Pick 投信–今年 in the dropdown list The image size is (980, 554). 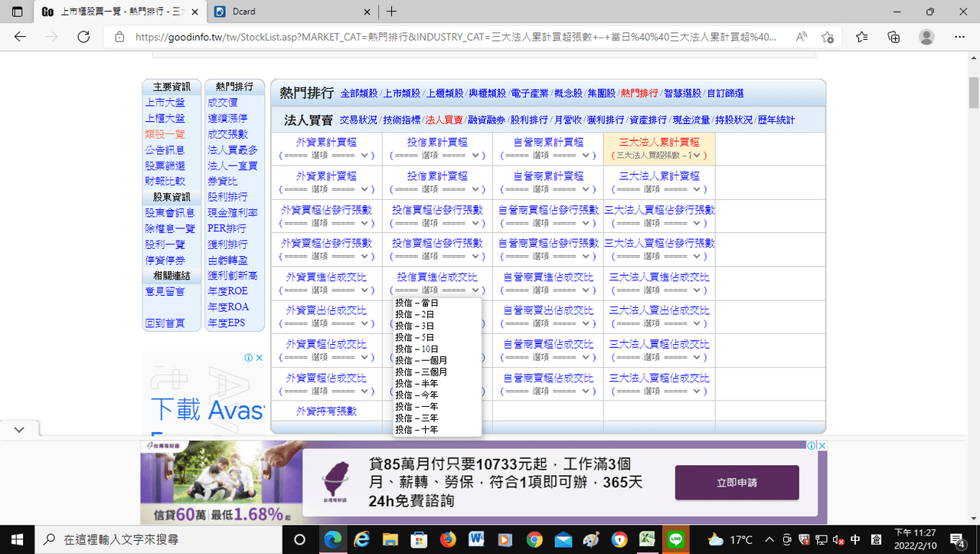pos(437,395)
